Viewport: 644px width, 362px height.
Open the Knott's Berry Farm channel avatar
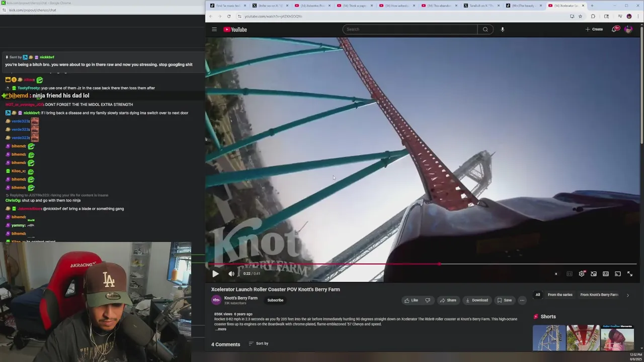(216, 300)
